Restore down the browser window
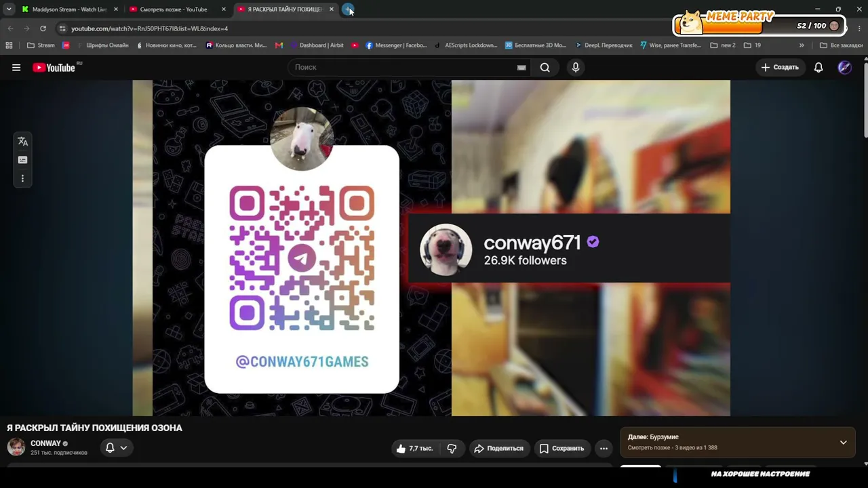Image resolution: width=868 pixels, height=488 pixels. click(838, 9)
